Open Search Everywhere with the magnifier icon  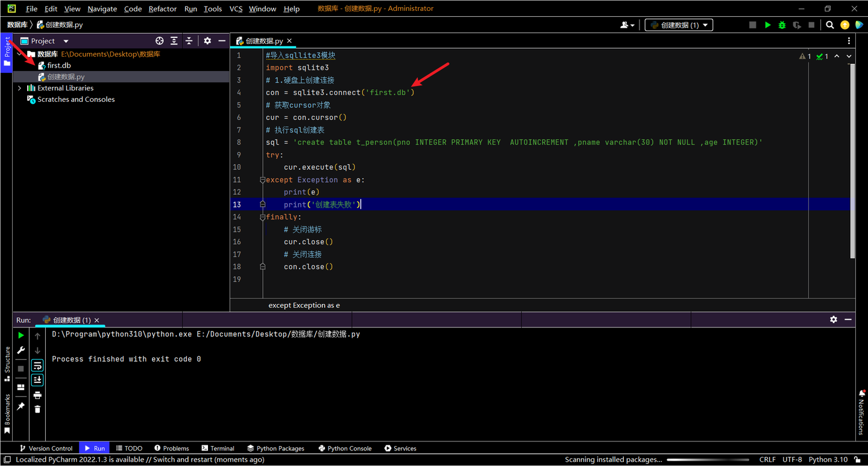pos(830,25)
